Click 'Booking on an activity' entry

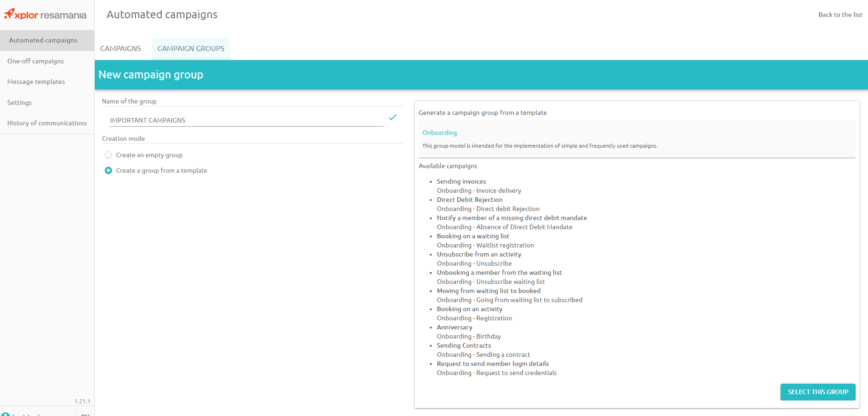[470, 309]
